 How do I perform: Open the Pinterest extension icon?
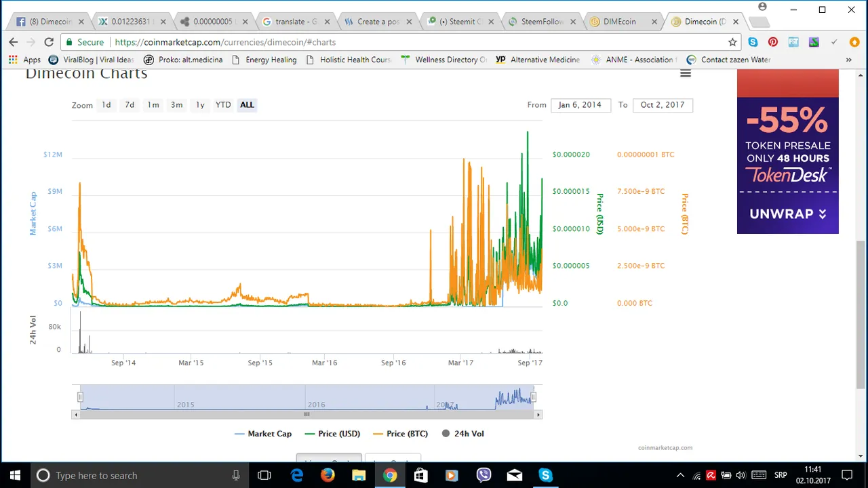pyautogui.click(x=773, y=42)
